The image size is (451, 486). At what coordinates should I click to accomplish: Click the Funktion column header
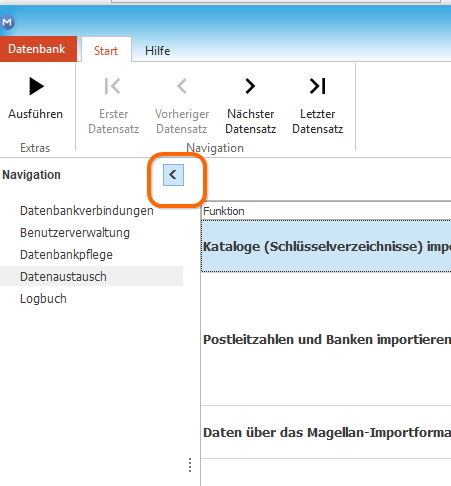click(x=326, y=211)
